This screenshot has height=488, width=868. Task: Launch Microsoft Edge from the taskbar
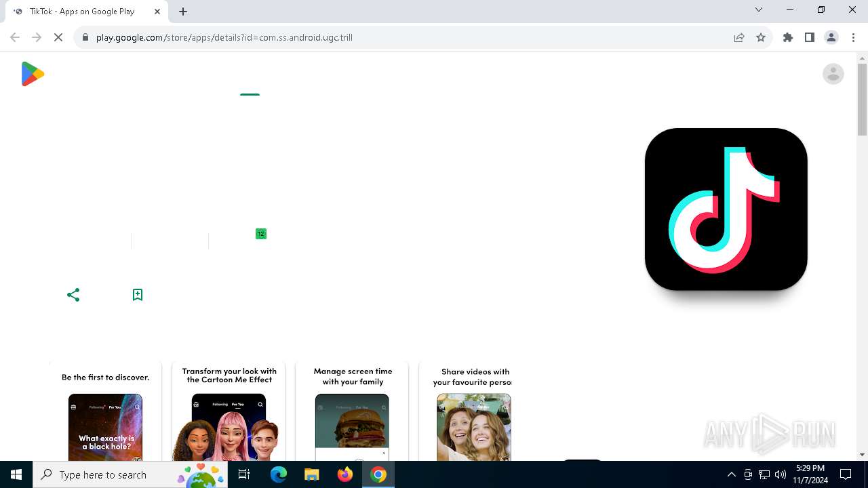coord(279,474)
